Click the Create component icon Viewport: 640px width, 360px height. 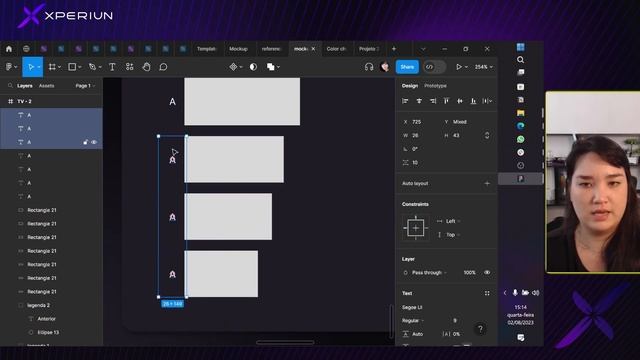233,67
